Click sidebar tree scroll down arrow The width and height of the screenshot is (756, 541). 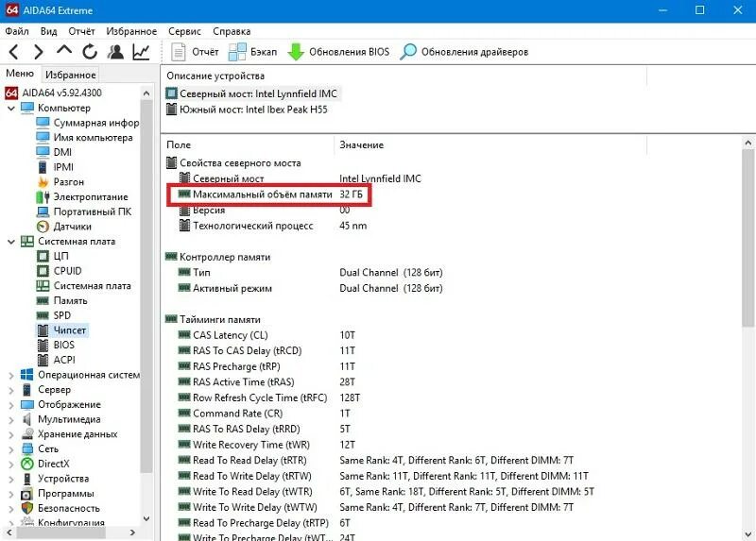pos(146,518)
